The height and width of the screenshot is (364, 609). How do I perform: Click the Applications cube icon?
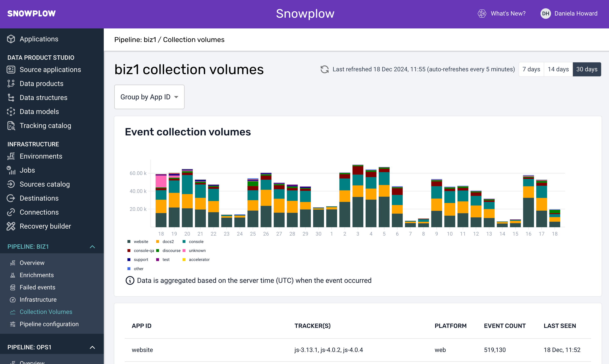pos(11,39)
